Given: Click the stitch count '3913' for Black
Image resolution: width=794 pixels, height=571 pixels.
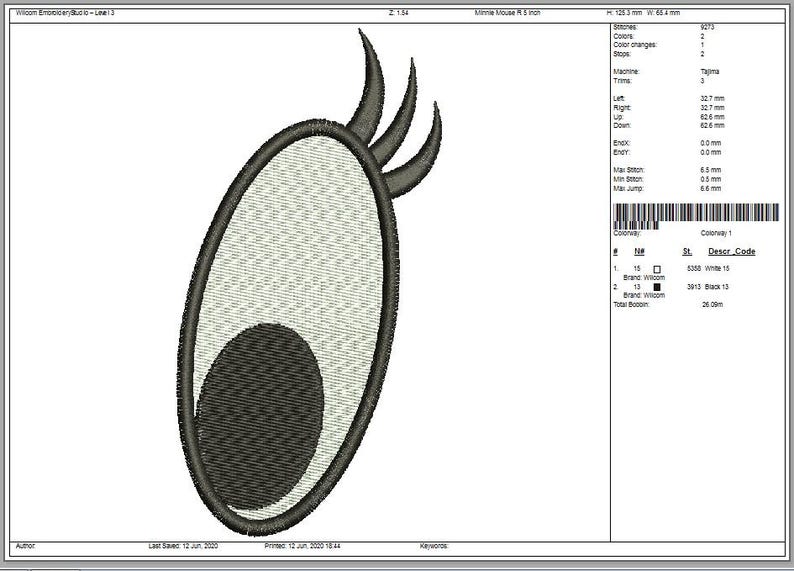Looking at the screenshot, I should [694, 287].
